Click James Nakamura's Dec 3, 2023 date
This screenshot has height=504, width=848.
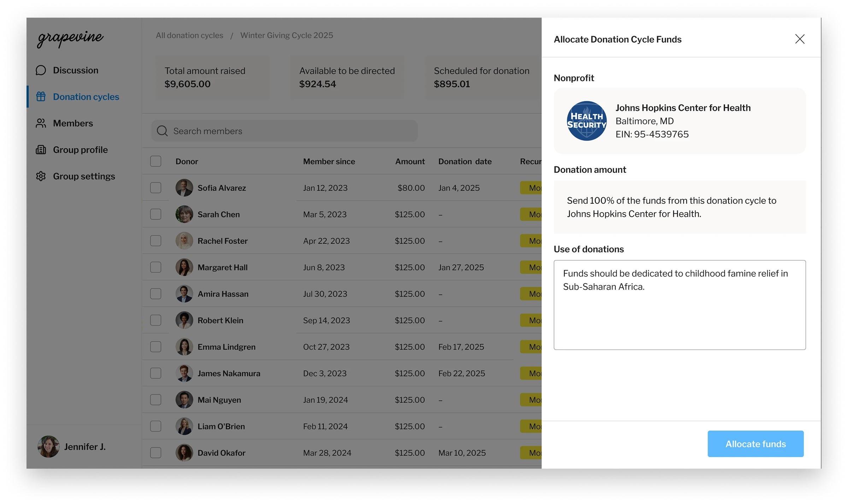point(325,373)
